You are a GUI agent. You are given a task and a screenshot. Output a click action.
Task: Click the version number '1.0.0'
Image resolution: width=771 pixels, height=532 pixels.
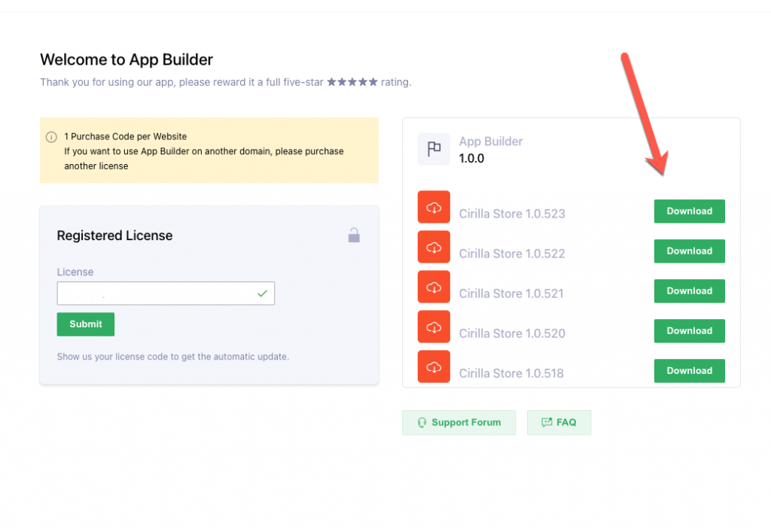click(471, 158)
